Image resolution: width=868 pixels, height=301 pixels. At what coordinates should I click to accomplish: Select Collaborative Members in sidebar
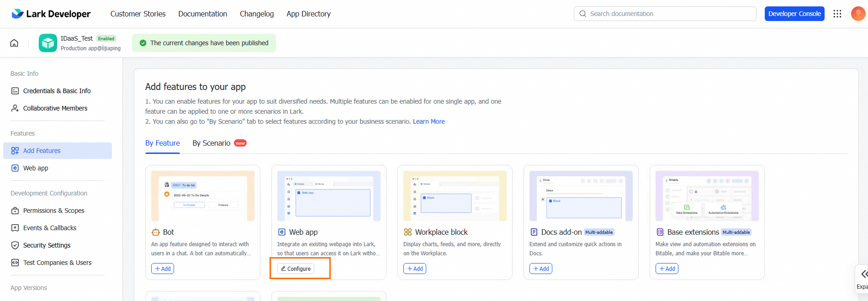tap(58, 108)
